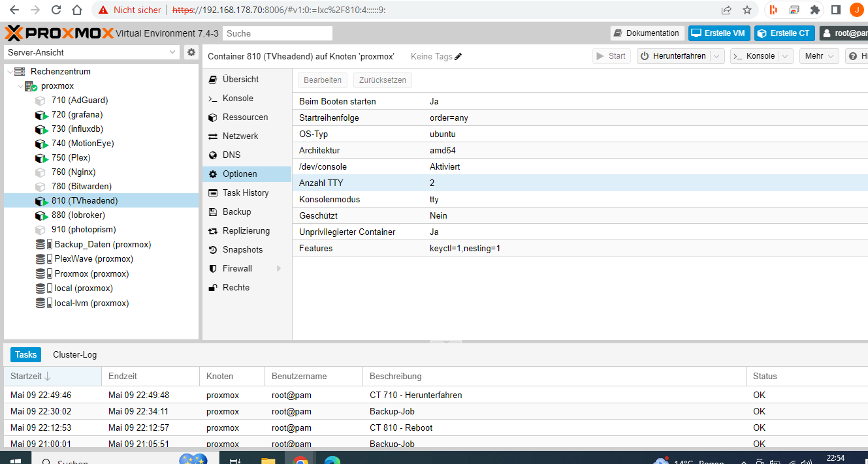Click Erstelle VM button

719,33
